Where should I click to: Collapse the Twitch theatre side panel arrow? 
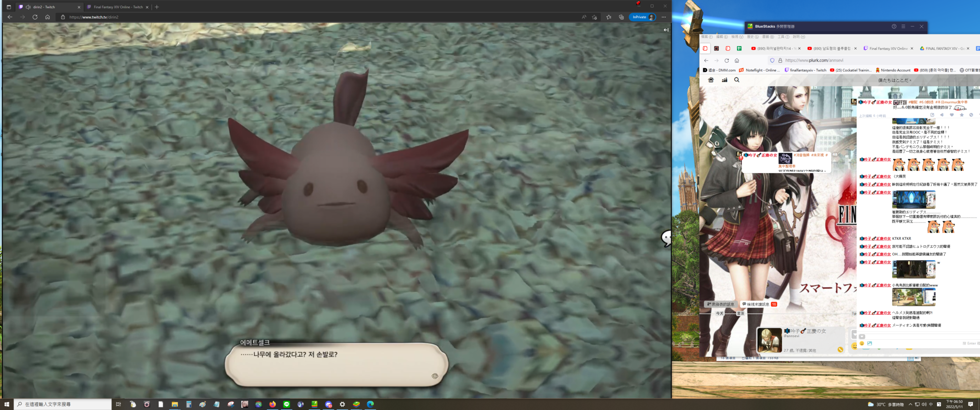(666, 30)
